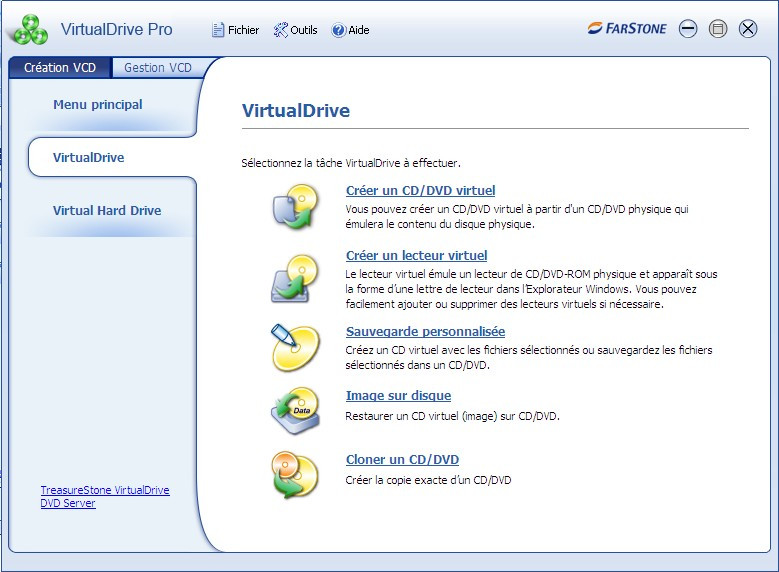Click the text 'Sélectionnez la tâche VirtualDrive à effectuer.'

(x=351, y=163)
